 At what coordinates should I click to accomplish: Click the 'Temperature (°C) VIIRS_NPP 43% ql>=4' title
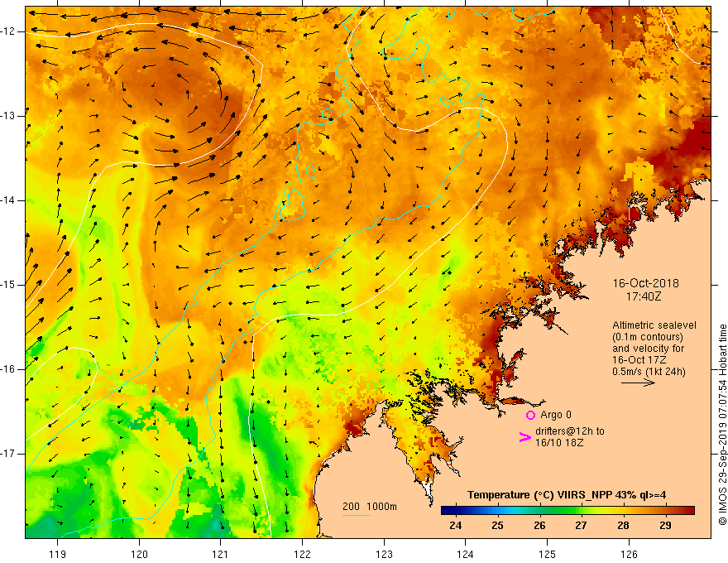[x=567, y=495]
